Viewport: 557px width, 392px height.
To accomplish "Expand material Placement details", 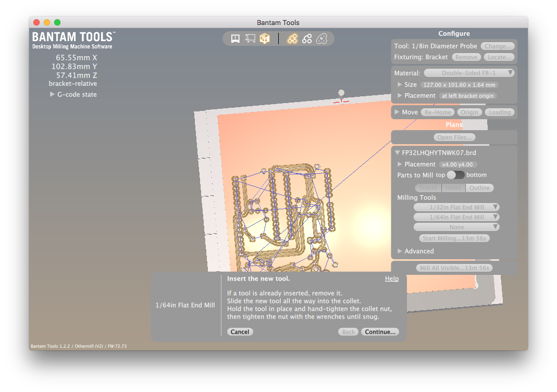I will [400, 95].
